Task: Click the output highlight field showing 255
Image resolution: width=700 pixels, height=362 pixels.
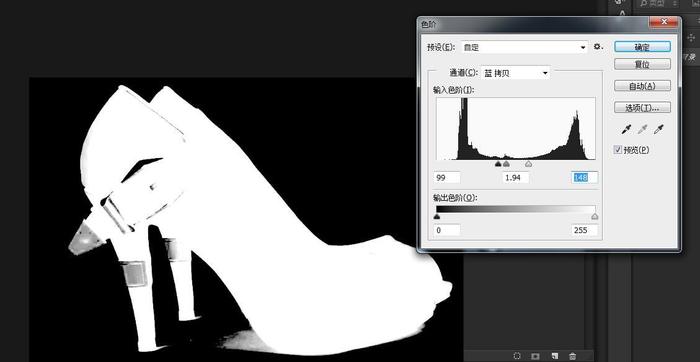Action: [584, 230]
